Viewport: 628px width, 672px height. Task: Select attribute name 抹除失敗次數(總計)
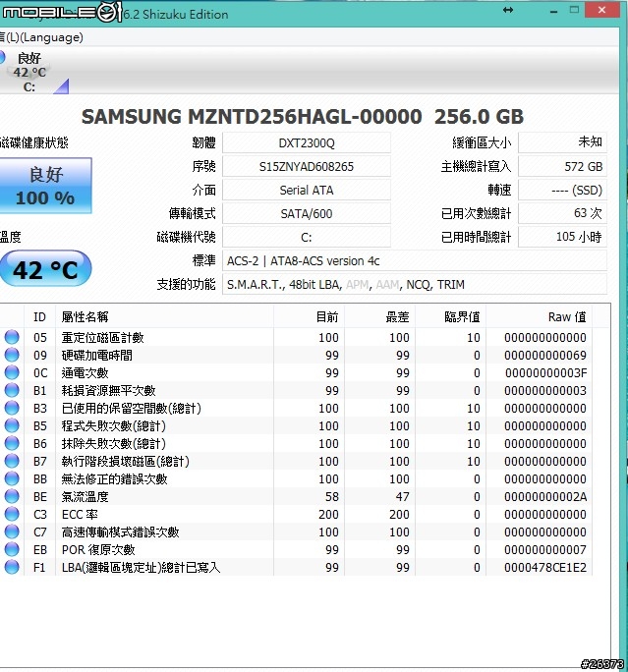point(114,443)
